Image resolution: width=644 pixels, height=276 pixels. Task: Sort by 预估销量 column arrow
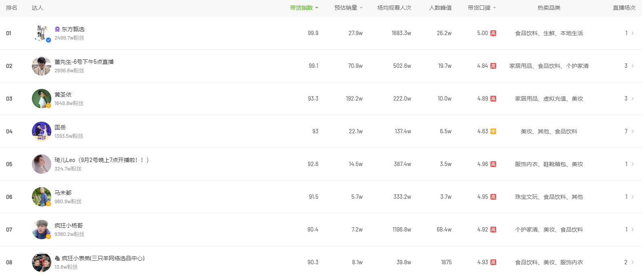(361, 8)
